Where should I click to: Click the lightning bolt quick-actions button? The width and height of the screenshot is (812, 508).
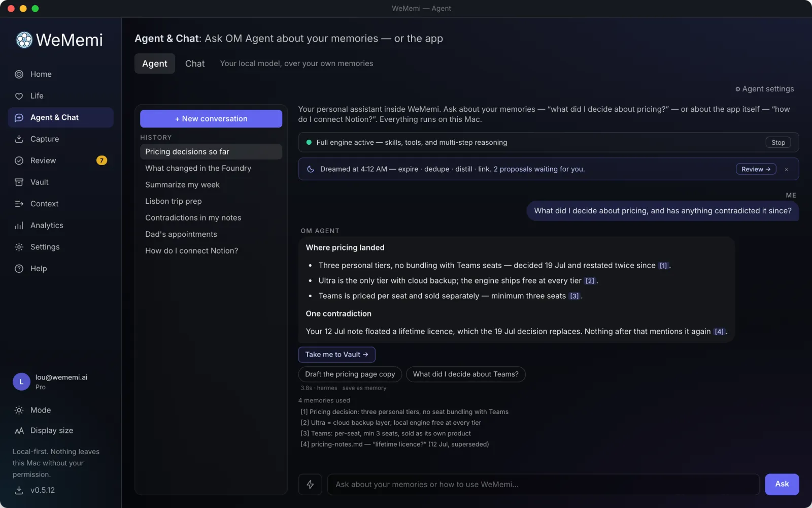click(x=310, y=485)
